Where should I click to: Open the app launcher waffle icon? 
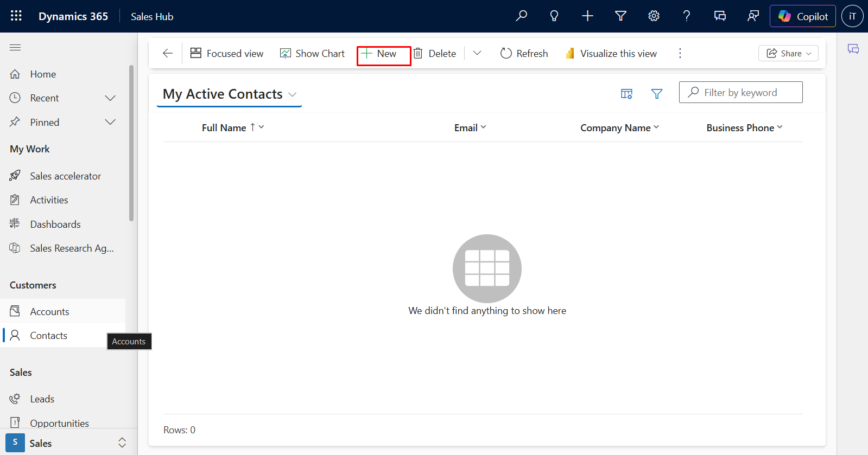(x=16, y=16)
